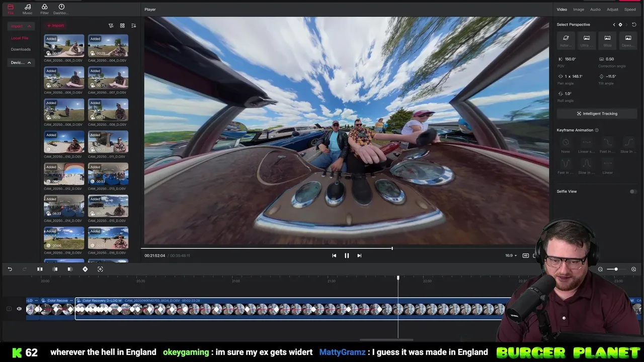Screen dimensions: 644x362
Task: Click the Intelligent Tracking button
Action: [597, 114]
